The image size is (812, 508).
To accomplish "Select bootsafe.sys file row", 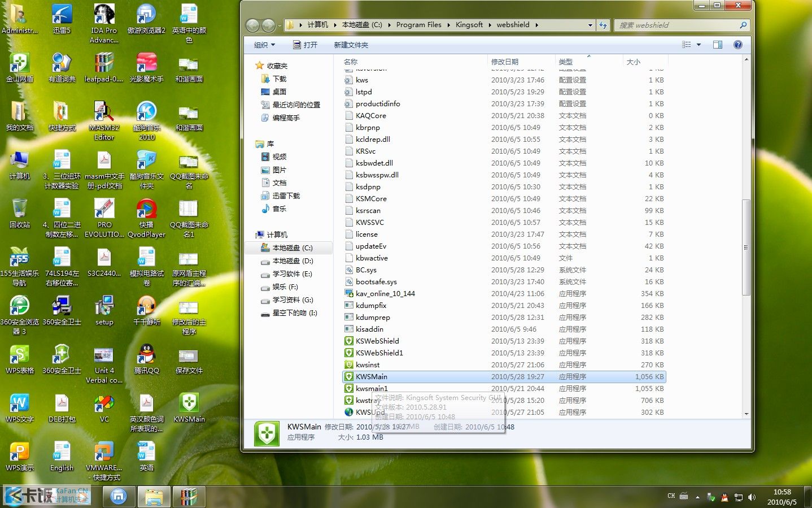I will (x=504, y=281).
